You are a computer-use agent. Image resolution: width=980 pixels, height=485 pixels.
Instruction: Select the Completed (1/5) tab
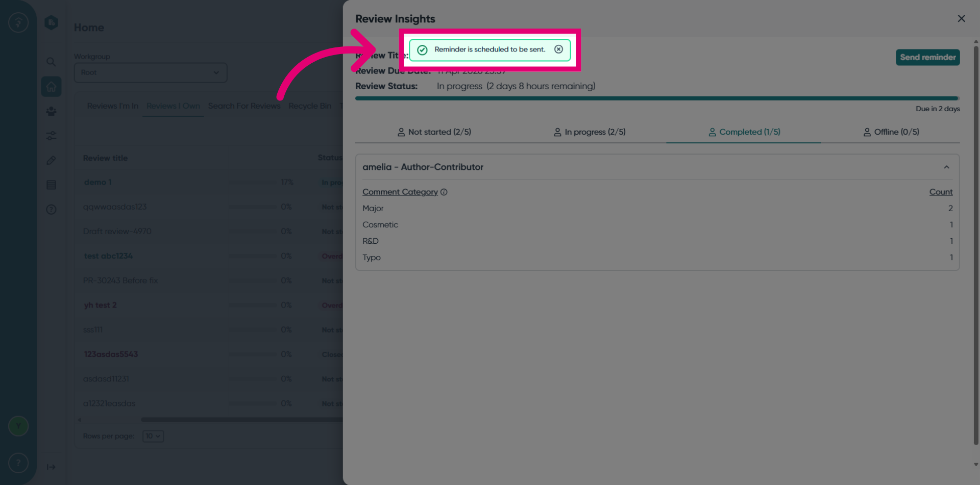(744, 132)
